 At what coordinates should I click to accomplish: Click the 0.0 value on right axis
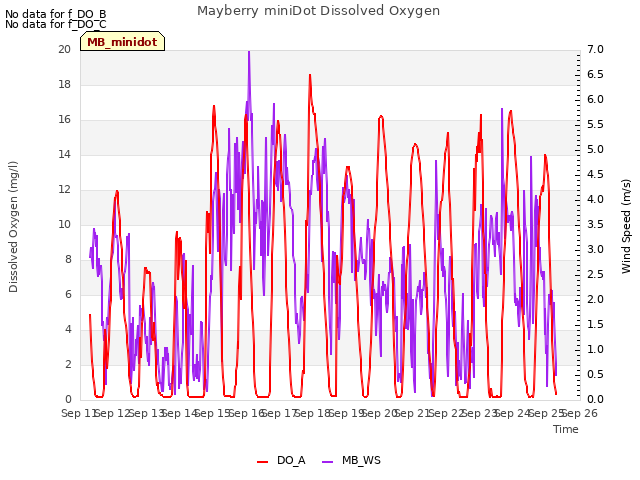[x=595, y=399]
